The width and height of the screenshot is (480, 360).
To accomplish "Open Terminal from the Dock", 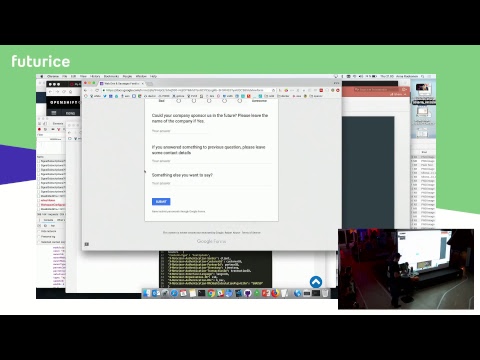I will point(201,293).
